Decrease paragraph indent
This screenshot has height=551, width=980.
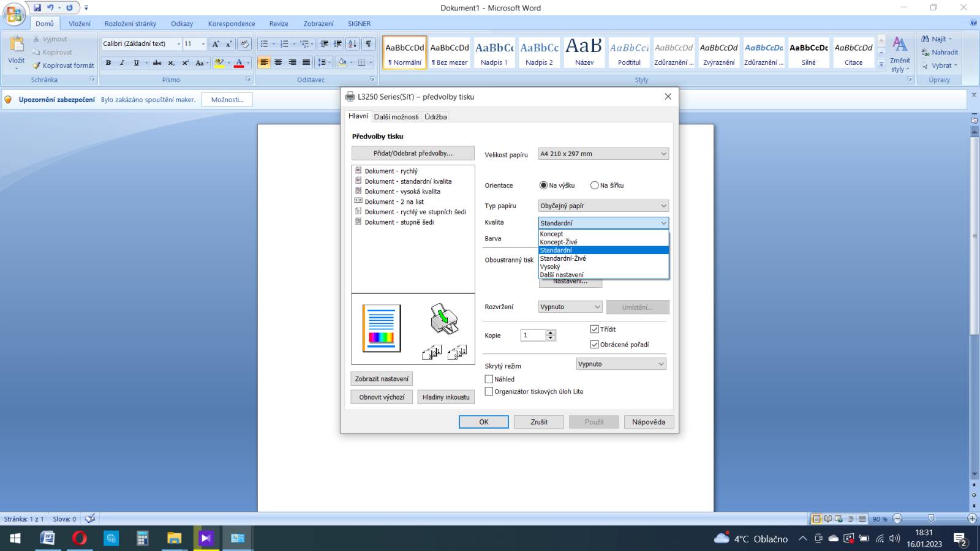pos(324,43)
